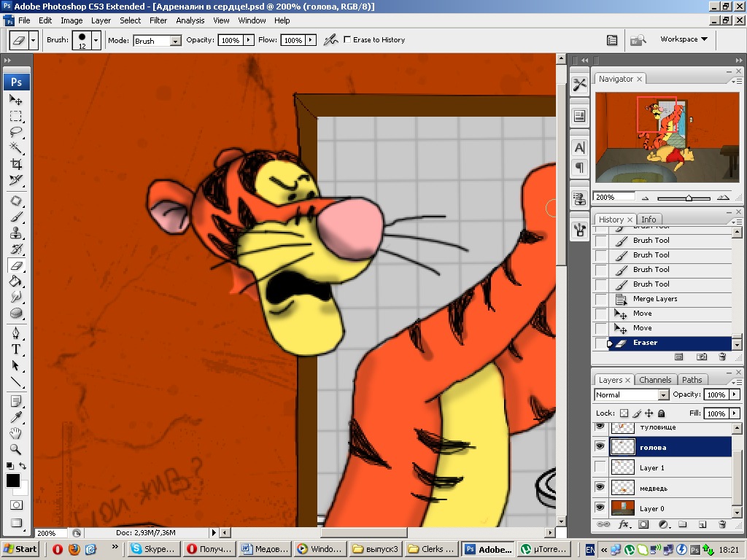Select the Crop tool

click(x=16, y=164)
